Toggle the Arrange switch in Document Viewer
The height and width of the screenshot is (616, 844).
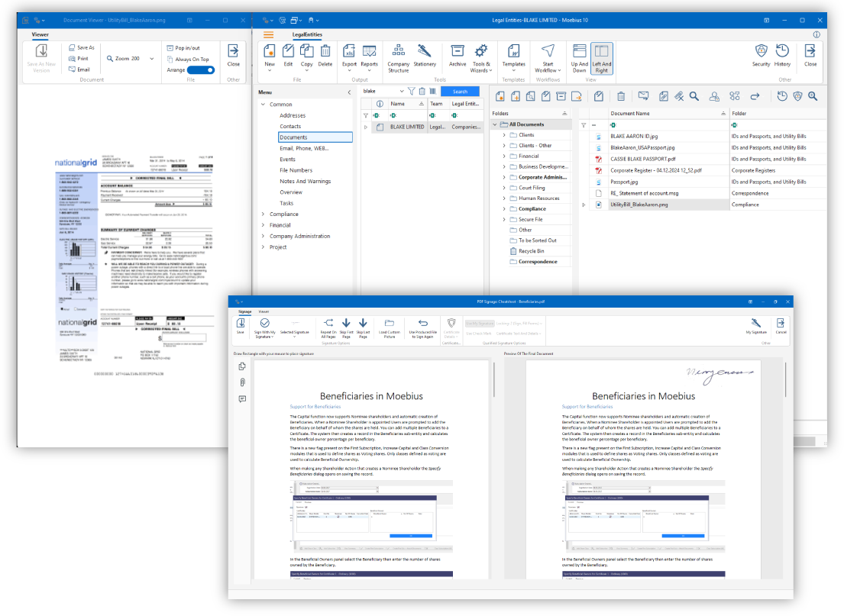(x=200, y=70)
